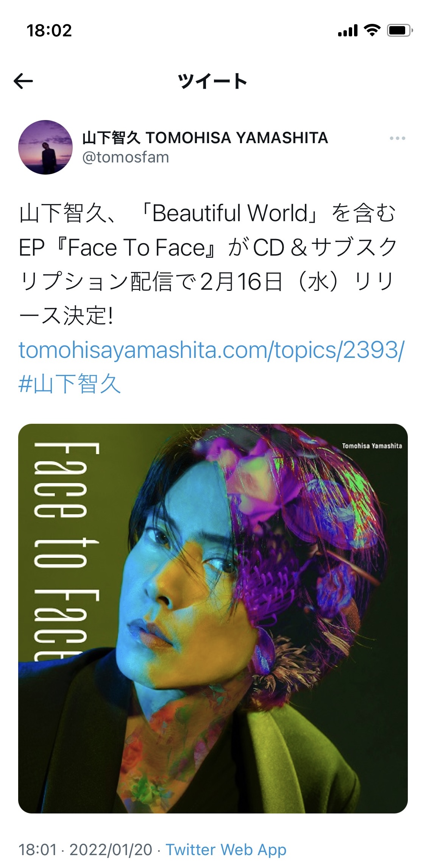
Task: Tap the ツイート header title
Action: point(213,81)
